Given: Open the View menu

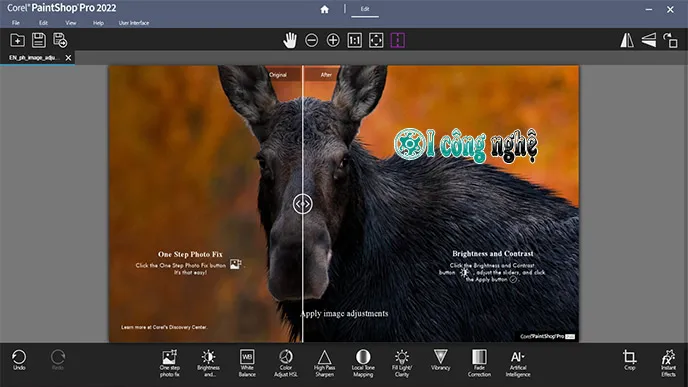Looking at the screenshot, I should 71,23.
